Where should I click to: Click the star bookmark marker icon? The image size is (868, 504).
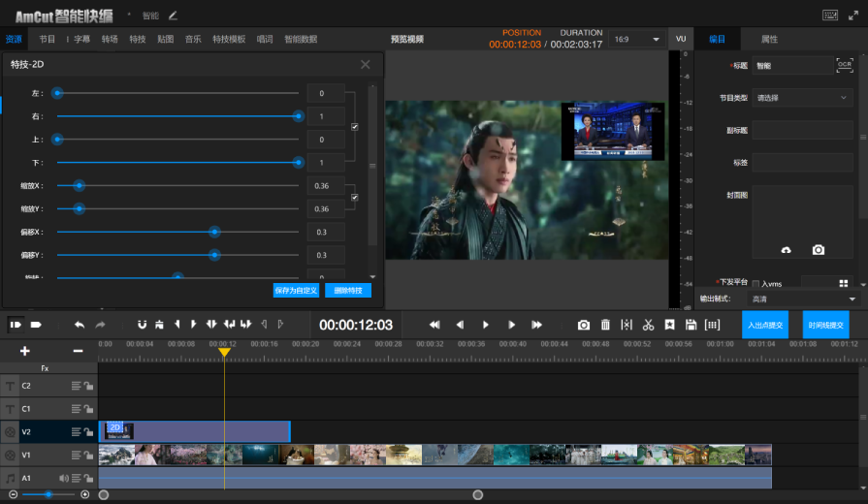point(670,325)
